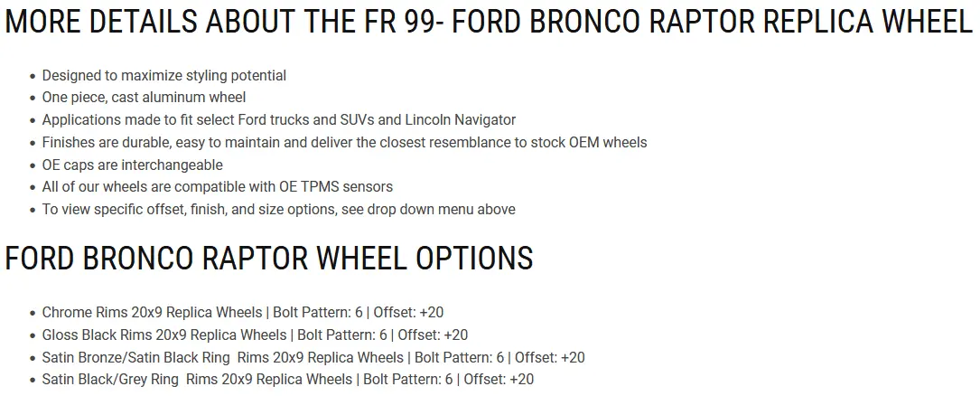
Task: Click the Lincoln Navigator applications bullet text
Action: pyautogui.click(x=279, y=119)
